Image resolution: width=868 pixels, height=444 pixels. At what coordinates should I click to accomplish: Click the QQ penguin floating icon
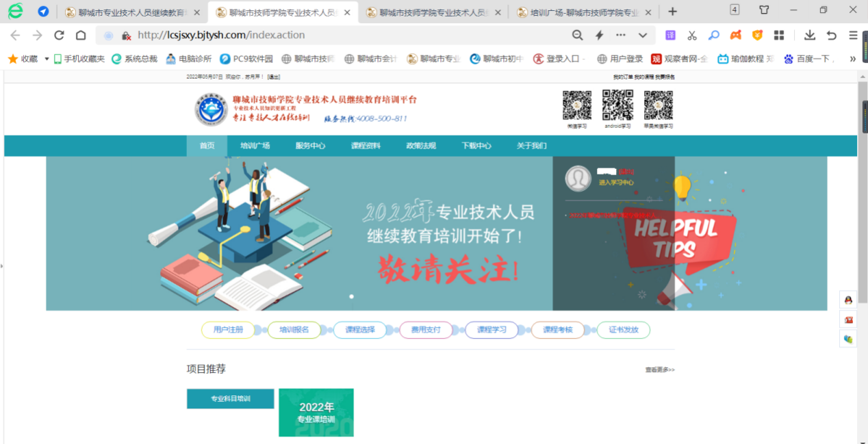point(848,300)
